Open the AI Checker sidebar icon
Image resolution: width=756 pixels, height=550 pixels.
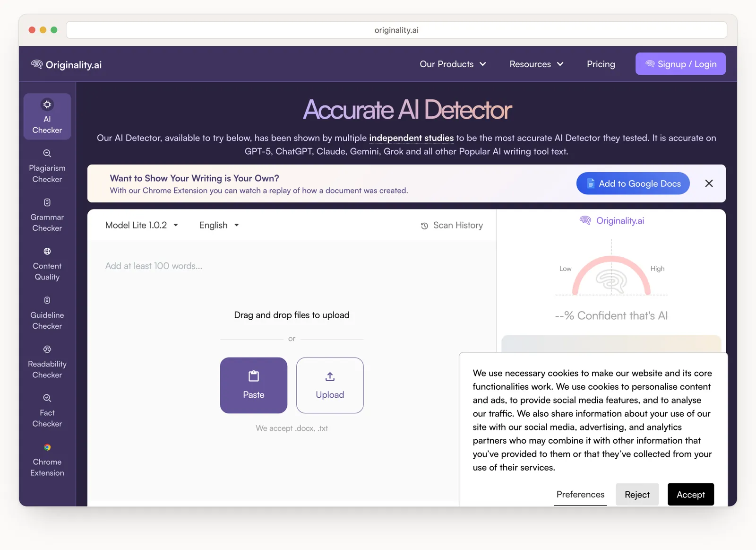(47, 105)
